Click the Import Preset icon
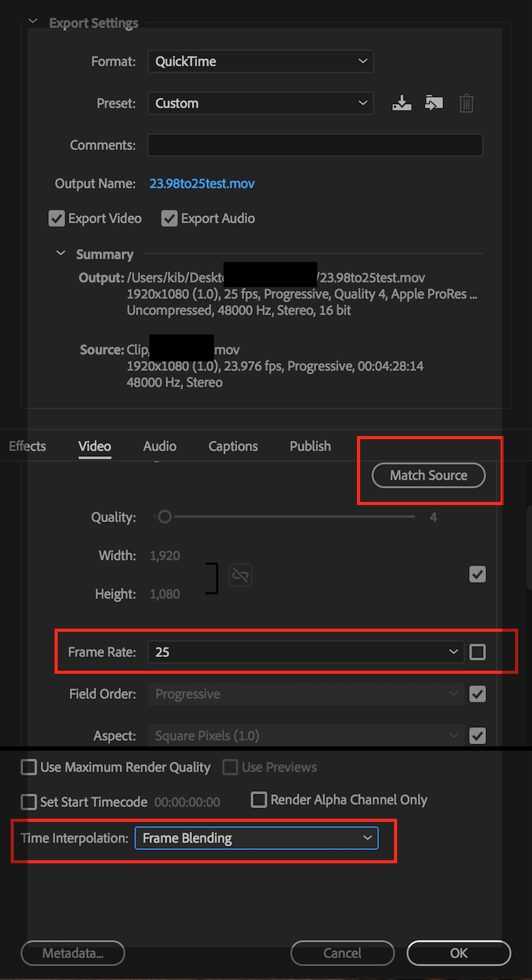Viewport: 532px width, 980px height. click(x=434, y=103)
